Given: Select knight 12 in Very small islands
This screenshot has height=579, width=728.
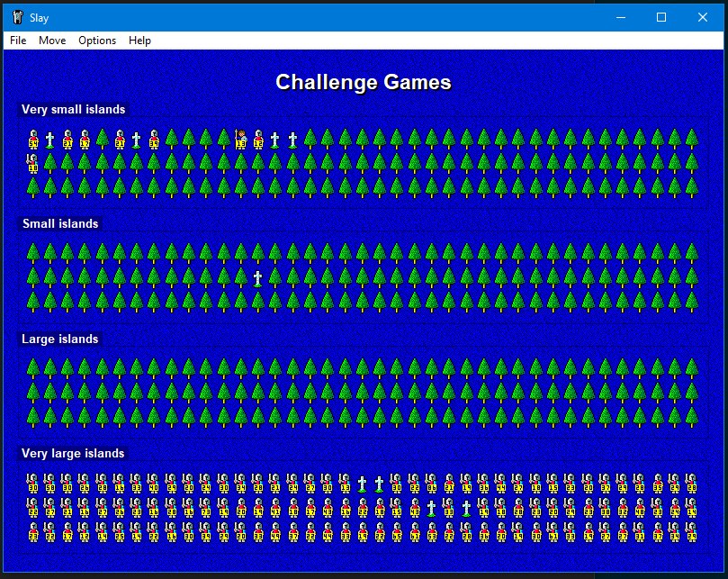Looking at the screenshot, I should (x=258, y=139).
